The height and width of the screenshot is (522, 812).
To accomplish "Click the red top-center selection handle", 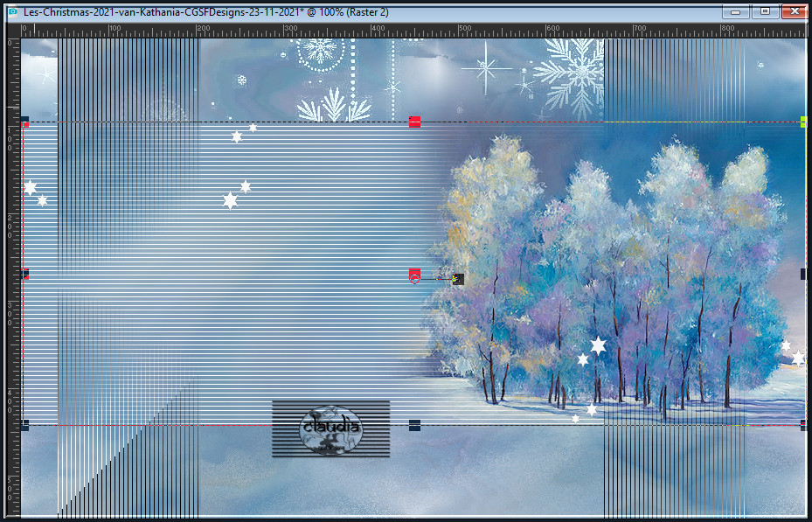I will (x=414, y=122).
